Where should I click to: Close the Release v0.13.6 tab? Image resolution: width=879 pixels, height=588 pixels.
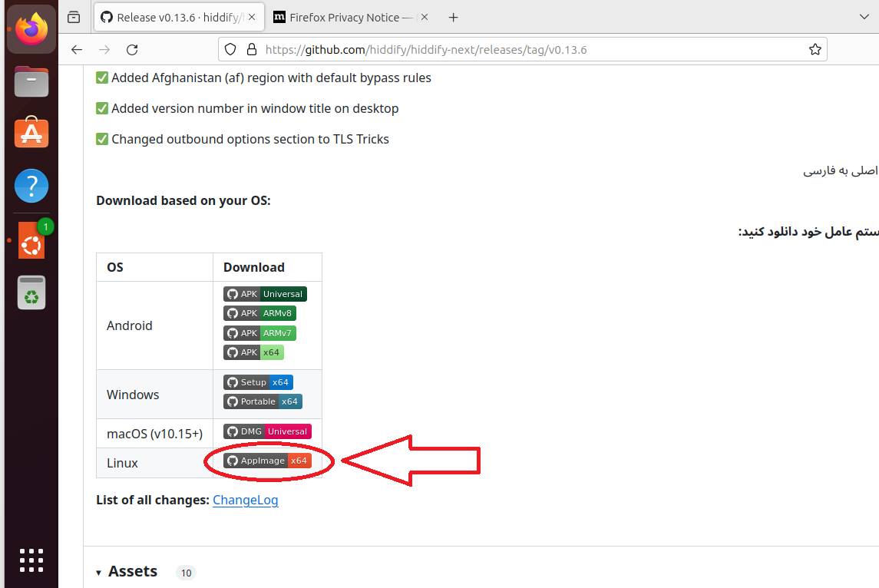click(253, 18)
